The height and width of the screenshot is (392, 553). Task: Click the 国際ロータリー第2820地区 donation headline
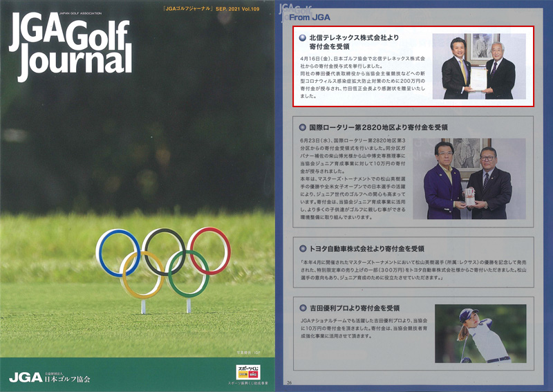(378, 127)
